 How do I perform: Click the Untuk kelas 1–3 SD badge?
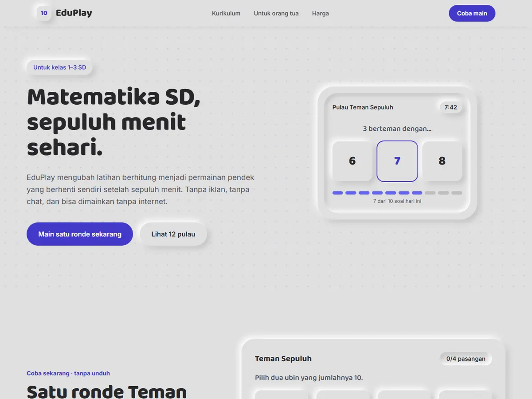click(60, 68)
